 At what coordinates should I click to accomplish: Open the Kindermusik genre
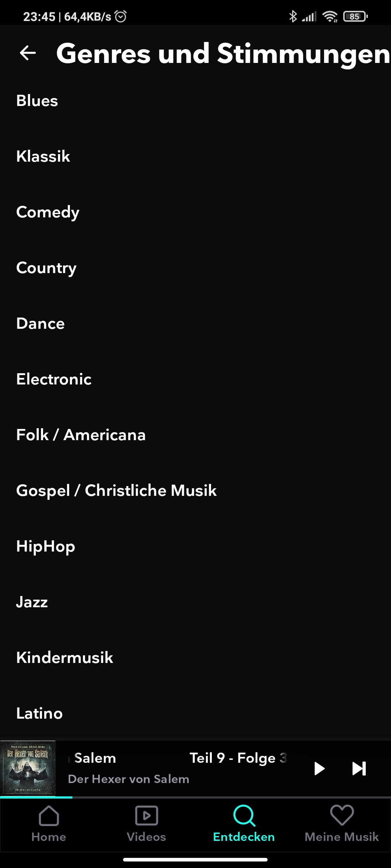pos(195,658)
